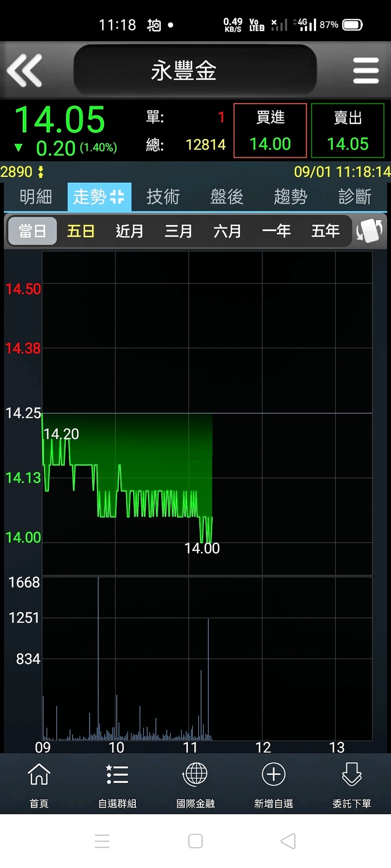Tap the 14.50 price axis label
This screenshot has width=391, height=868.
tap(23, 289)
